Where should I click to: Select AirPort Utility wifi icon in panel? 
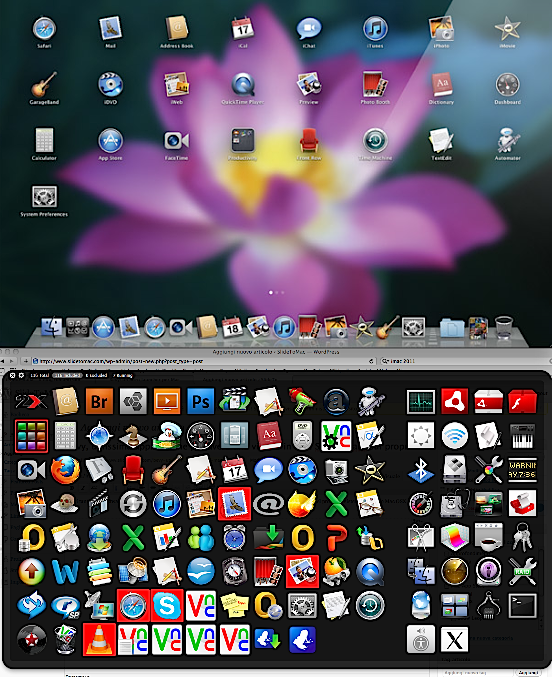(x=454, y=436)
